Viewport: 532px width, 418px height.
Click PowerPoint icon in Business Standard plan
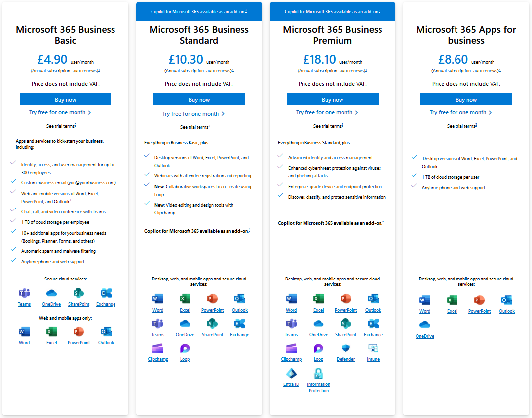212,299
